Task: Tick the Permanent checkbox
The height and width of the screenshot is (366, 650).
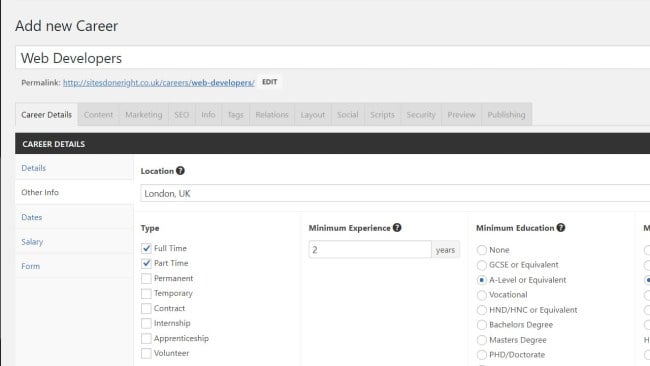Action: 146,278
